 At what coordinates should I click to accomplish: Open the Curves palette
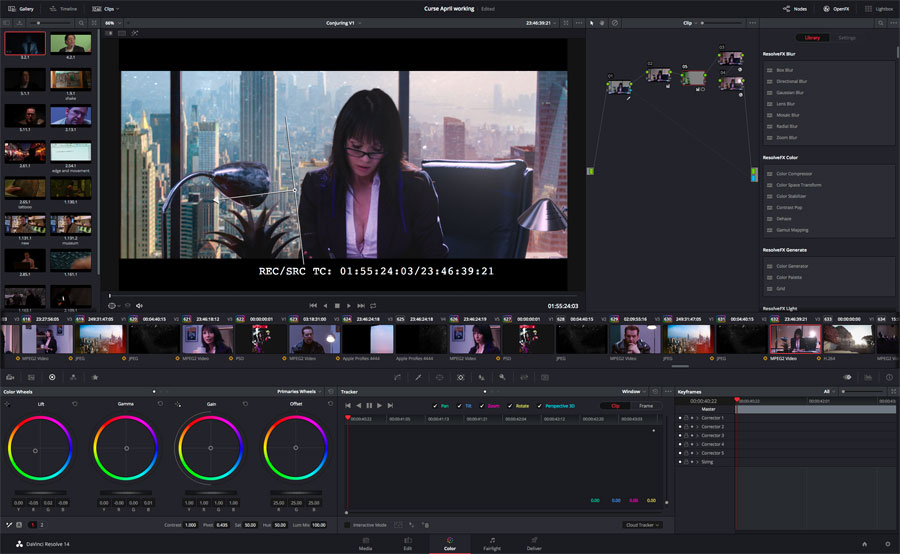click(x=397, y=377)
